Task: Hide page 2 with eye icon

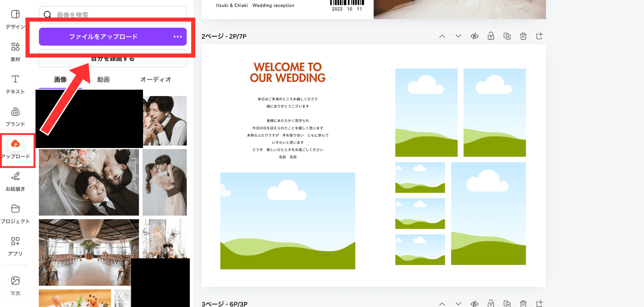Action: pos(475,36)
